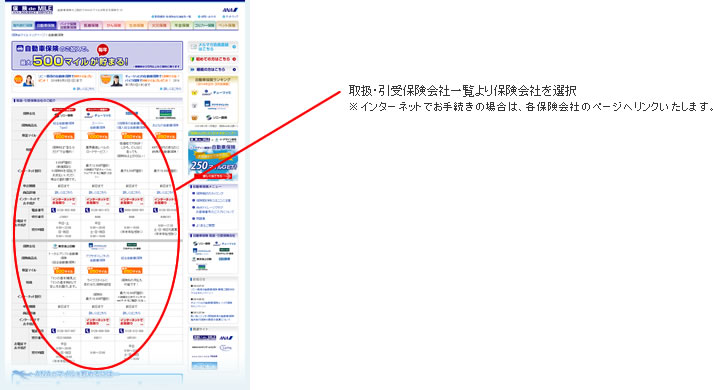Switch to the がん保険 tab

(x=114, y=25)
